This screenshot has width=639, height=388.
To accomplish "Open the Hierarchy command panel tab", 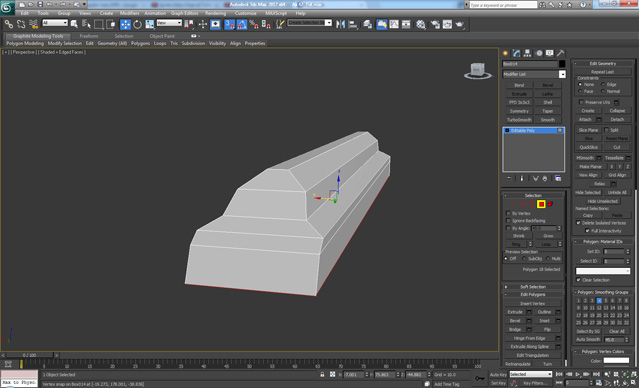I will (527, 53).
